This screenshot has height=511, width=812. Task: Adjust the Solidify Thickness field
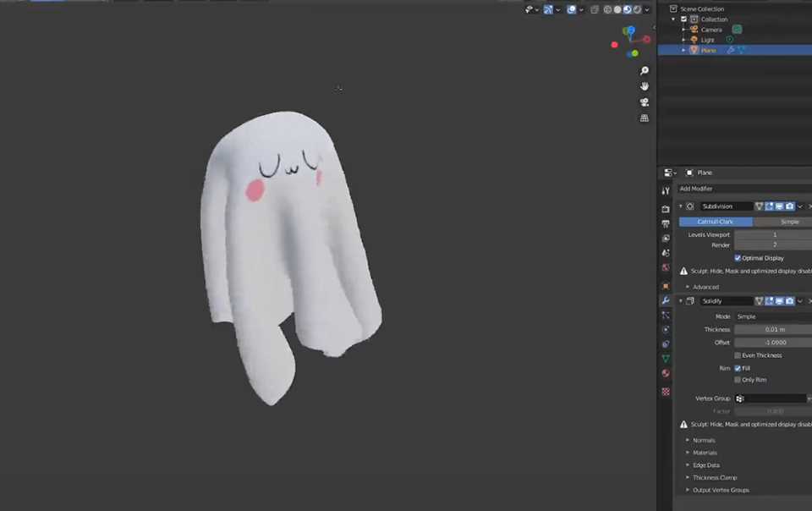click(773, 329)
